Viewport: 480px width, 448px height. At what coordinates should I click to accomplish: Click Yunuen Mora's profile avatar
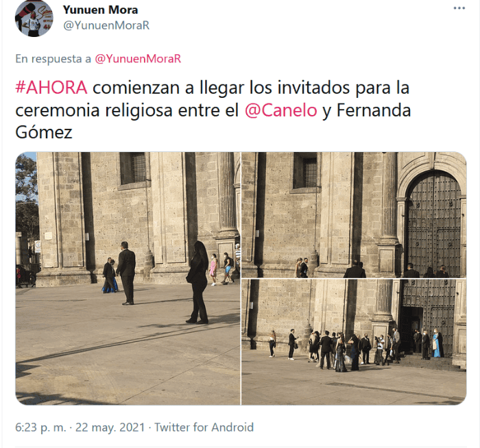point(34,18)
